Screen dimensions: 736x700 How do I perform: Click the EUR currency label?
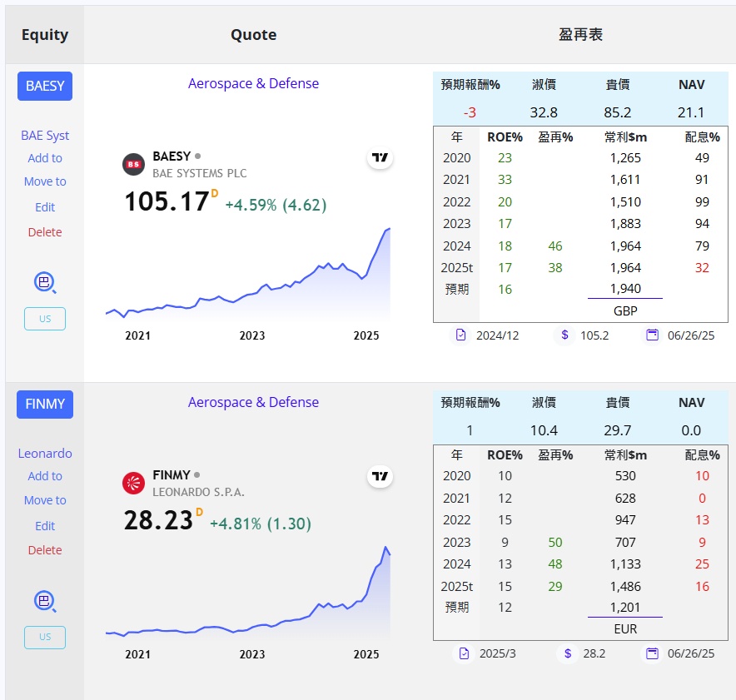[x=625, y=628]
